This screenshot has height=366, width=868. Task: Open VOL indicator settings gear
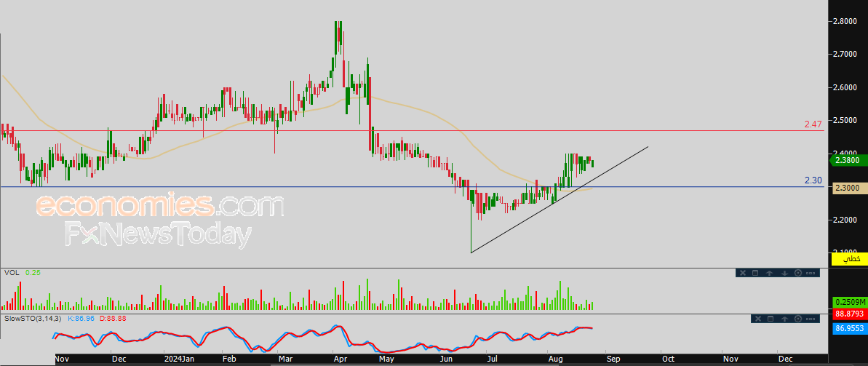[798, 273]
